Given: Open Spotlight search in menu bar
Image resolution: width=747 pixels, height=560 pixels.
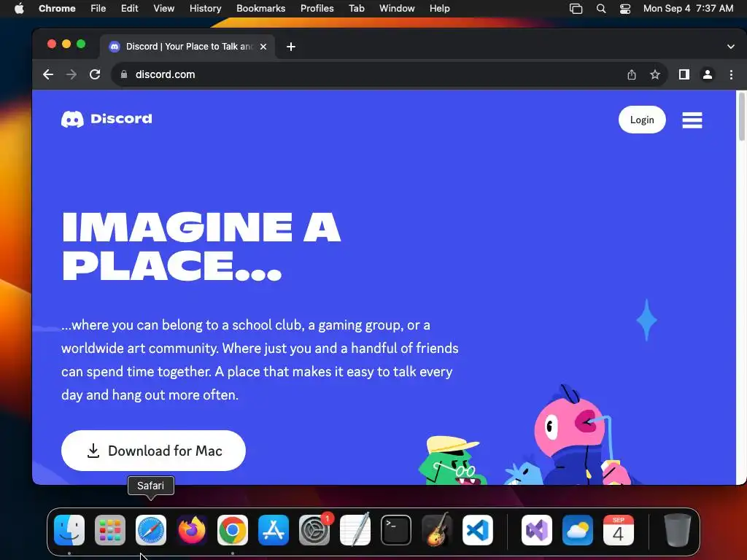Looking at the screenshot, I should 601,9.
